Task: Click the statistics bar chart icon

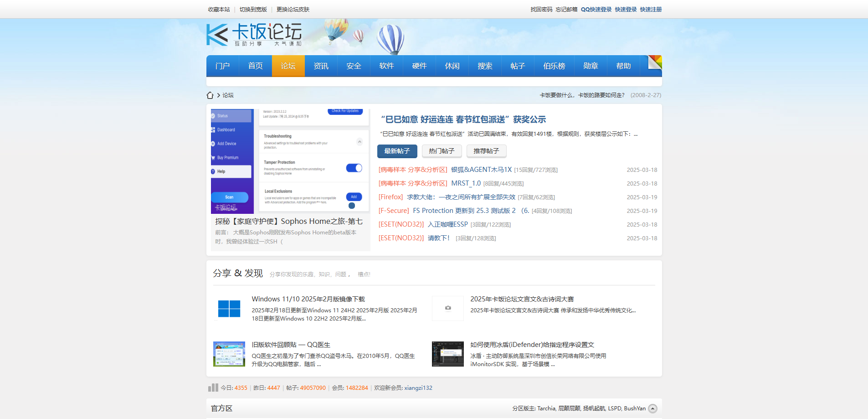Action: pyautogui.click(x=213, y=388)
